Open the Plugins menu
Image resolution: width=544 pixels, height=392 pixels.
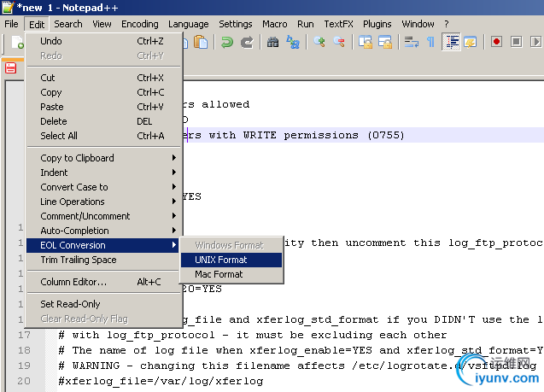pyautogui.click(x=377, y=24)
